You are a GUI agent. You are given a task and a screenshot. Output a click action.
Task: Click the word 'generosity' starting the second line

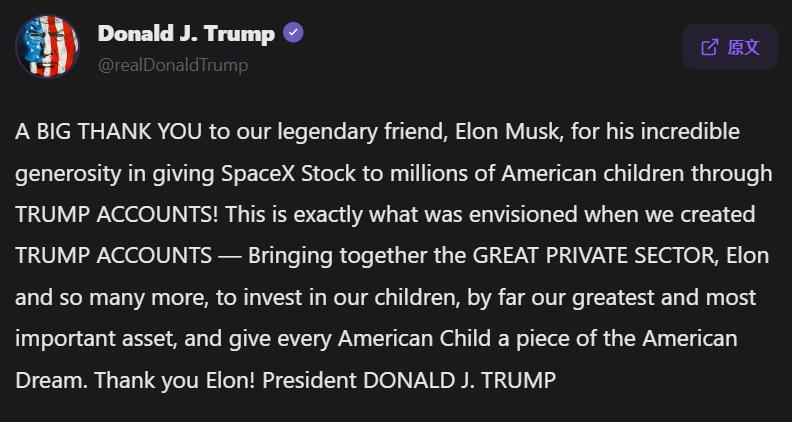pyautogui.click(x=67, y=174)
